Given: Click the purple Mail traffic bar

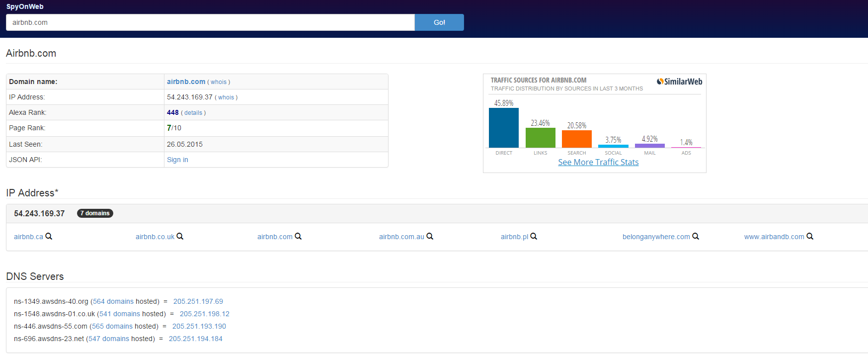Looking at the screenshot, I should (650, 146).
